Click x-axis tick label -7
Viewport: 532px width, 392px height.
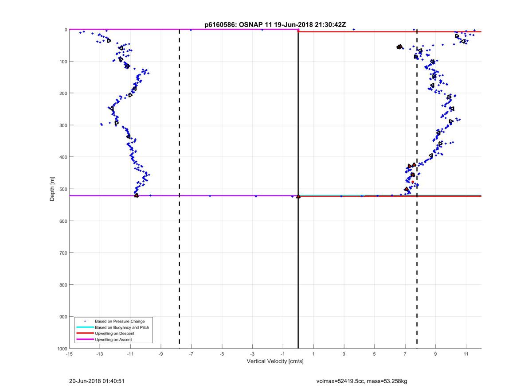pos(192,354)
